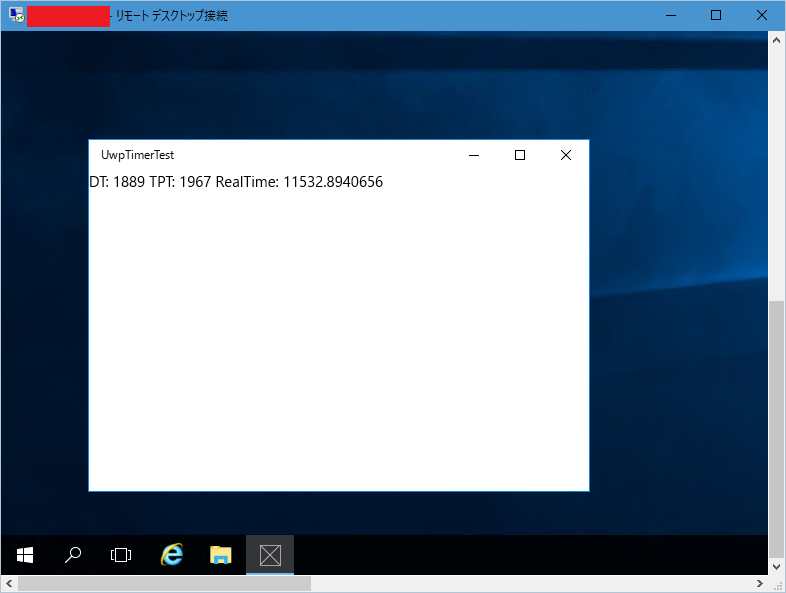This screenshot has height=593, width=786.
Task: Click the horizontal scrollbar left arrow
Action: pos(9,583)
